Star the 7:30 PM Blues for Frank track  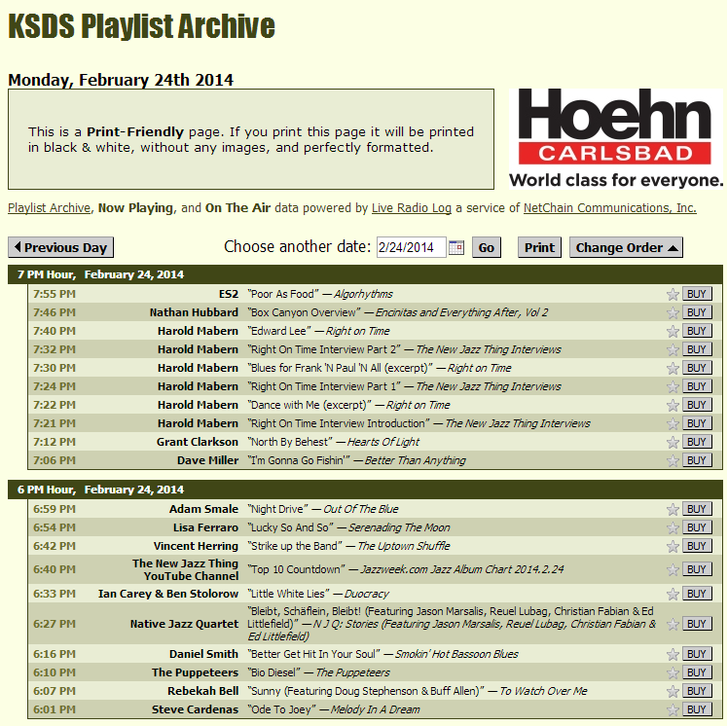[673, 369]
